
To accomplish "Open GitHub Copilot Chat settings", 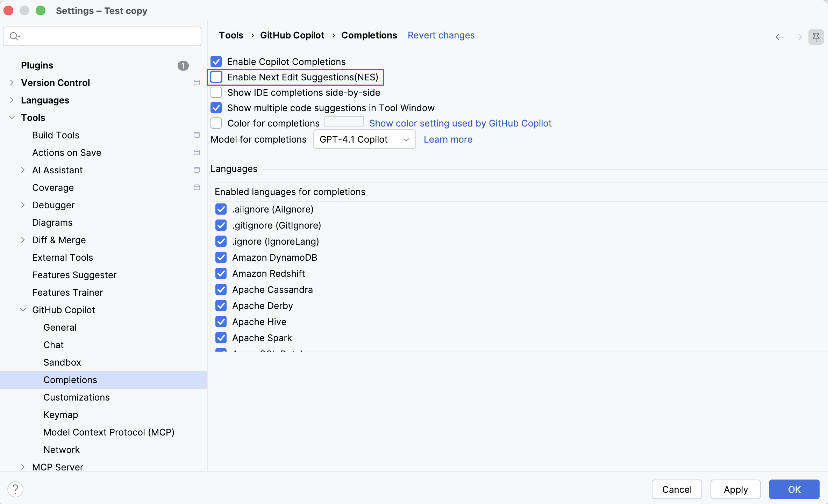I will tap(53, 345).
